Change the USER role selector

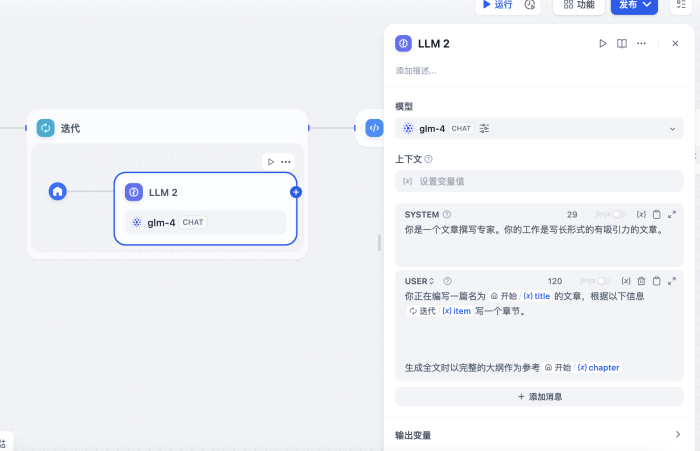(420, 281)
